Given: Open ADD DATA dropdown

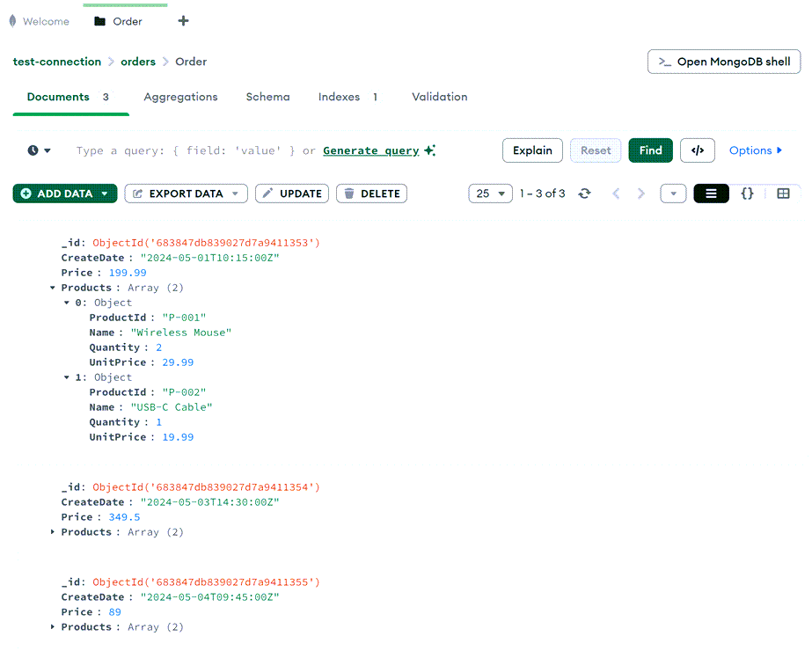Looking at the screenshot, I should (x=65, y=194).
